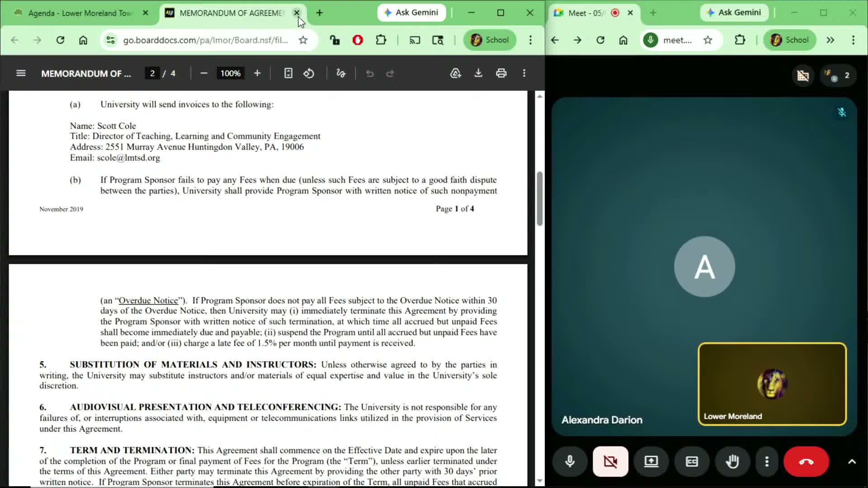The width and height of the screenshot is (868, 488).
Task: Bookmark the BoardDocs page with the star
Action: tap(303, 40)
